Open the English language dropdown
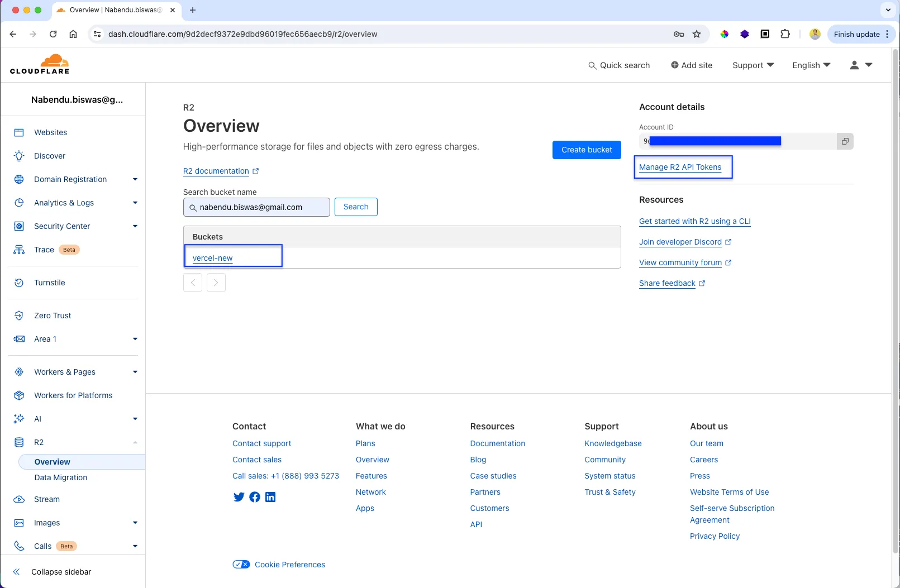This screenshot has width=900, height=588. (811, 65)
